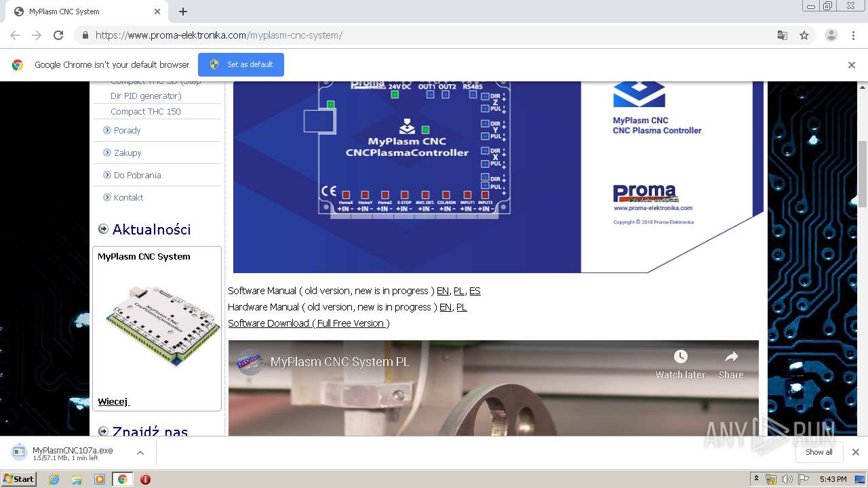868x488 pixels.
Task: Open the translate page icon
Action: click(x=782, y=35)
